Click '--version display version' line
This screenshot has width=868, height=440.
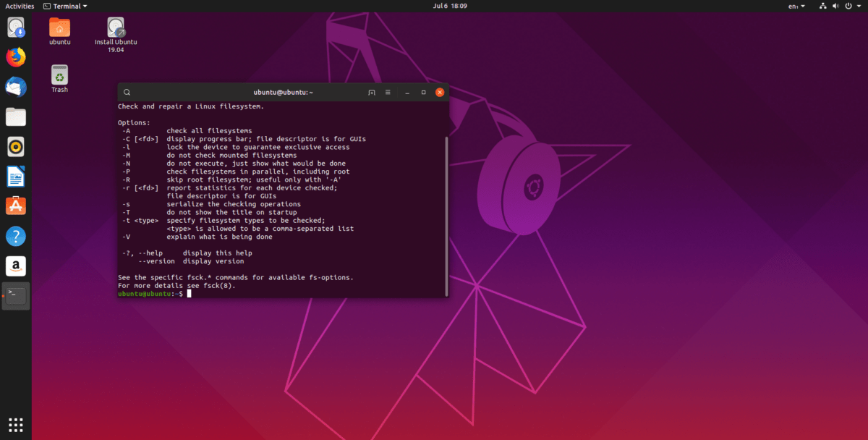[x=191, y=261]
